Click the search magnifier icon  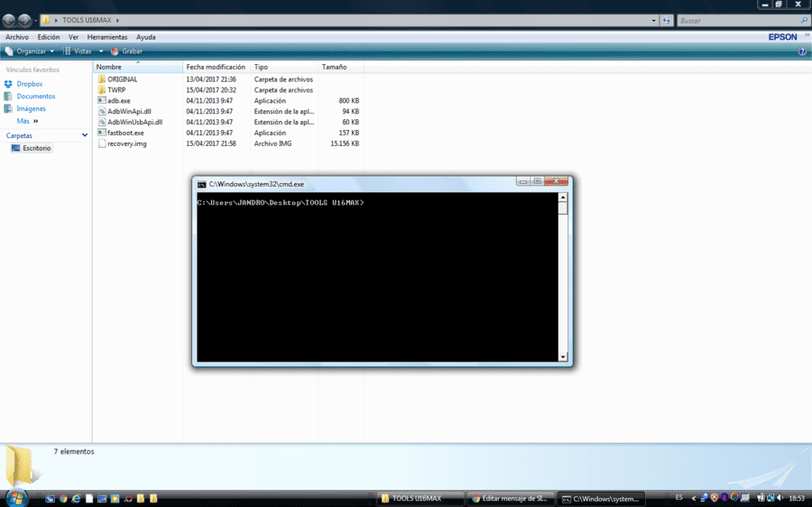(x=804, y=20)
